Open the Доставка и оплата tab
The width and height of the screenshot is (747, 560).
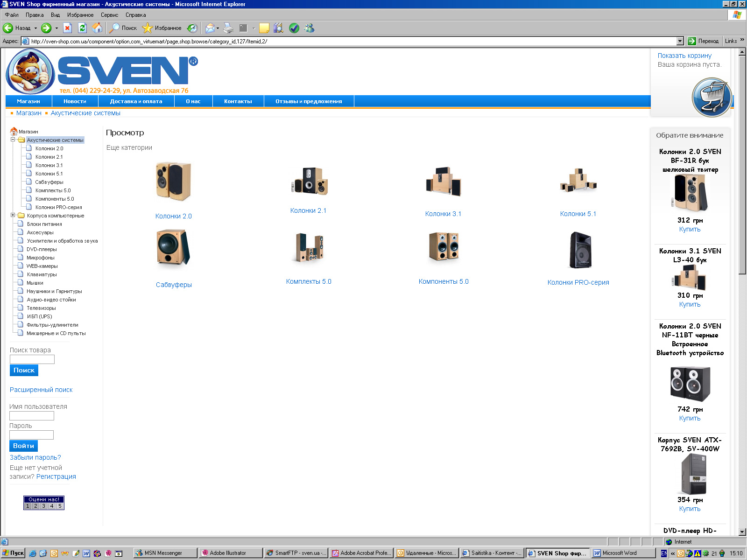(x=136, y=101)
